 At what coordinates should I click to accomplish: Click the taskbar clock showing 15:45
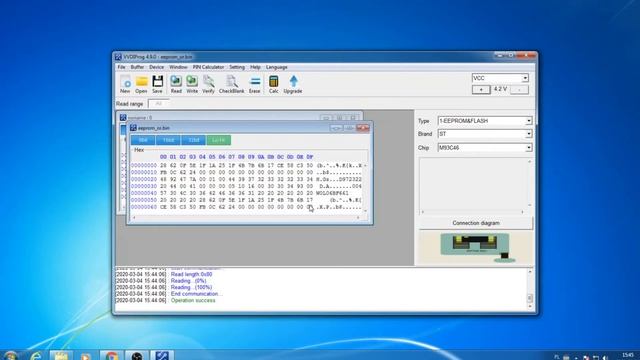(x=628, y=356)
